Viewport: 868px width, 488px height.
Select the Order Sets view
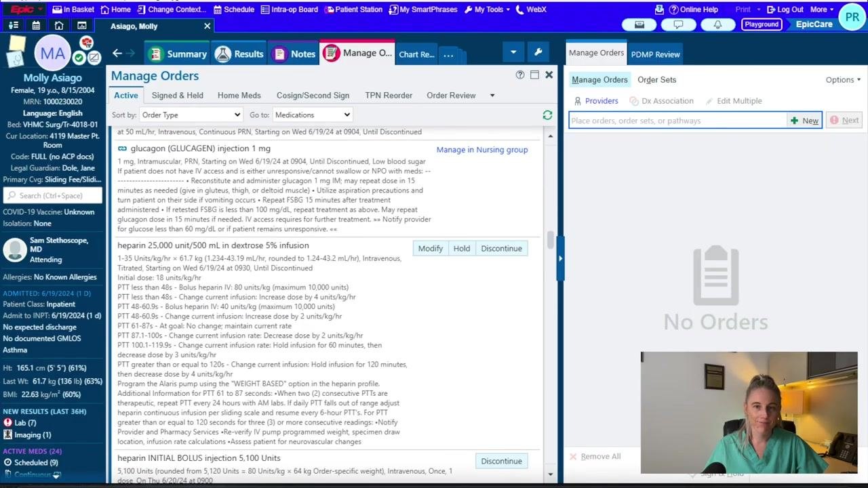click(656, 80)
